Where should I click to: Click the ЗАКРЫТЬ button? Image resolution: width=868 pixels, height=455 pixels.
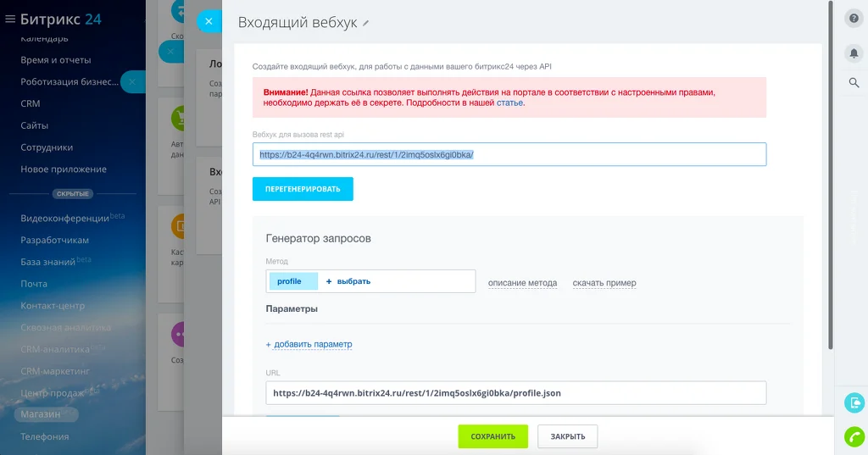tap(567, 436)
